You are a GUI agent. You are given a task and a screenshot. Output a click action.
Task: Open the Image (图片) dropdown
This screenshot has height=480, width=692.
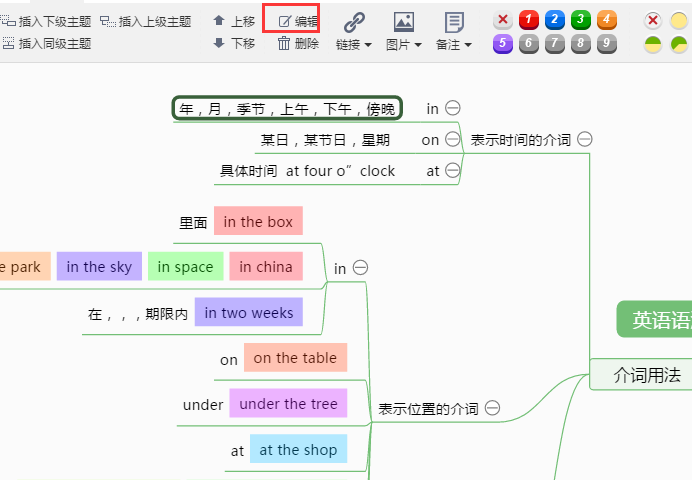pos(404,45)
